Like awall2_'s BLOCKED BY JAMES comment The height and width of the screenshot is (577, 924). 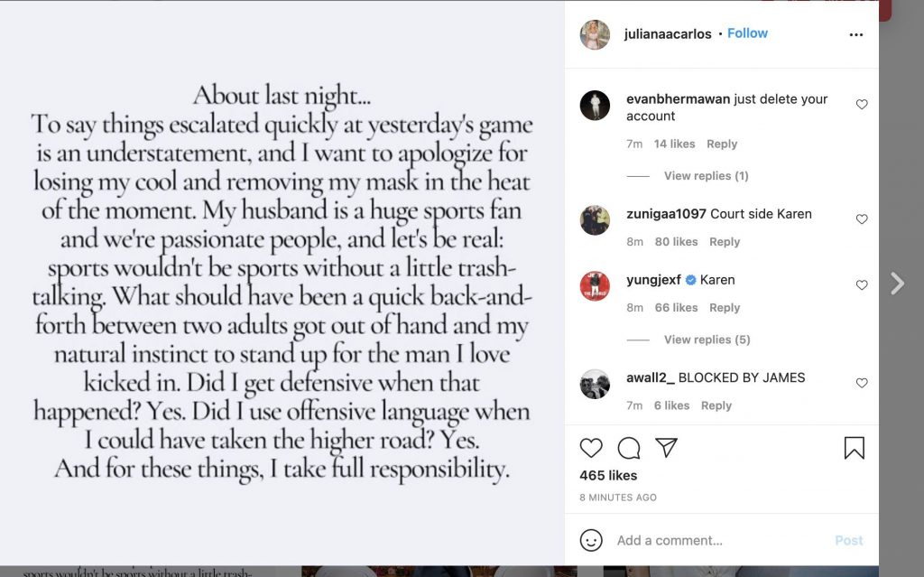pyautogui.click(x=862, y=384)
